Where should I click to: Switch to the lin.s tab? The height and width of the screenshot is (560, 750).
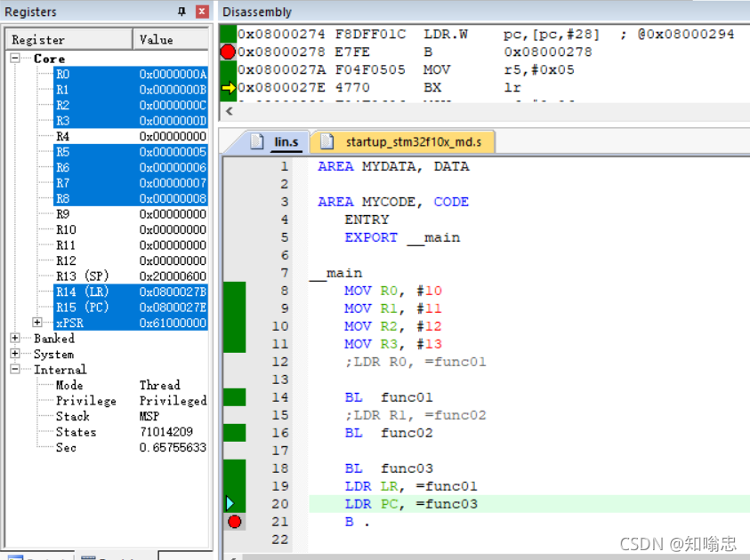(286, 142)
